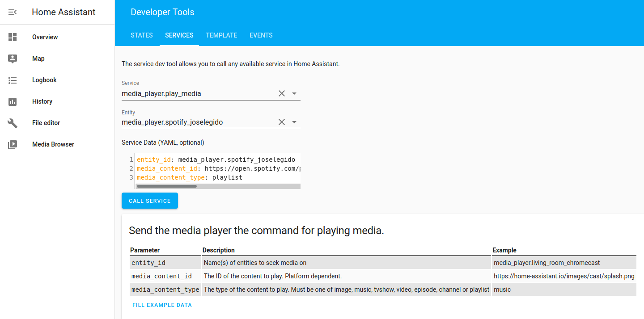Expand the Service dropdown arrow
Screen dimensions: 644x319
pyautogui.click(x=294, y=93)
